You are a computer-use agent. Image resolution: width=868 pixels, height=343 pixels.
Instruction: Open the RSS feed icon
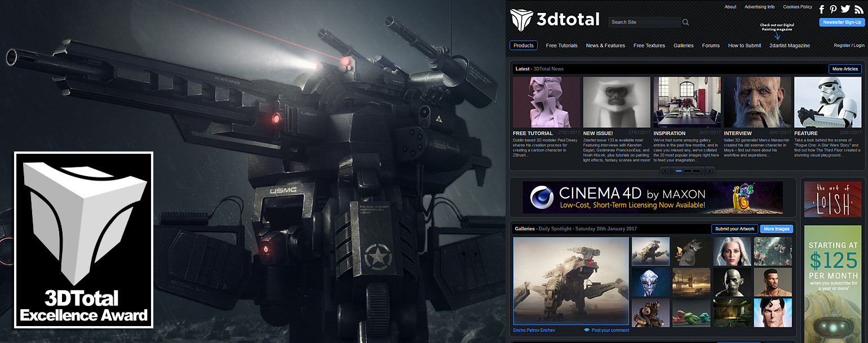click(x=858, y=9)
